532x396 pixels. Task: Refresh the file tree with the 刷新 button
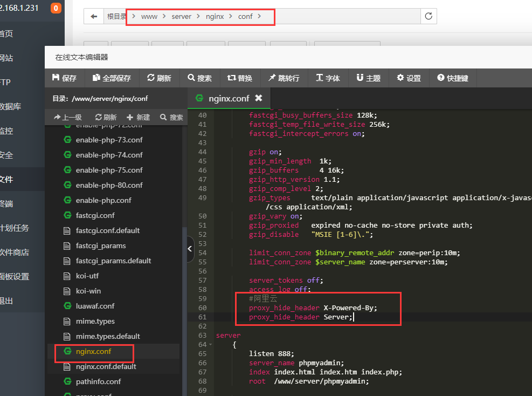[x=106, y=117]
